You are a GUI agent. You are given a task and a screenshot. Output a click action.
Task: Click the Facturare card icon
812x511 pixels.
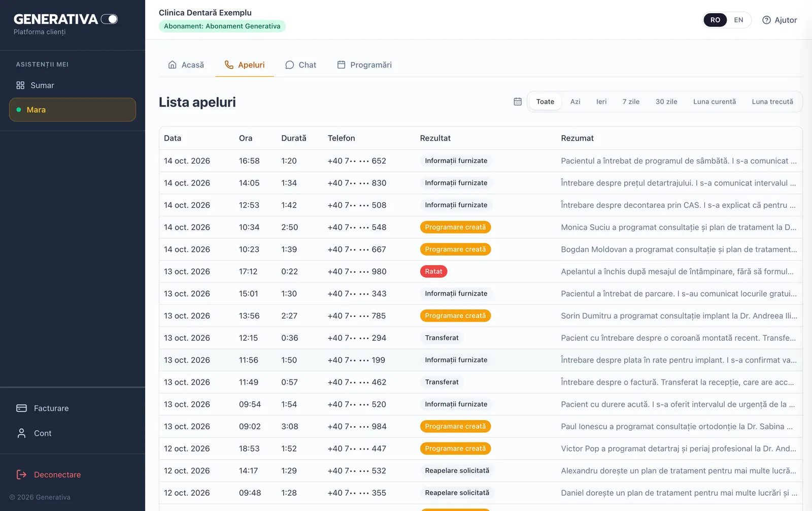pyautogui.click(x=21, y=408)
